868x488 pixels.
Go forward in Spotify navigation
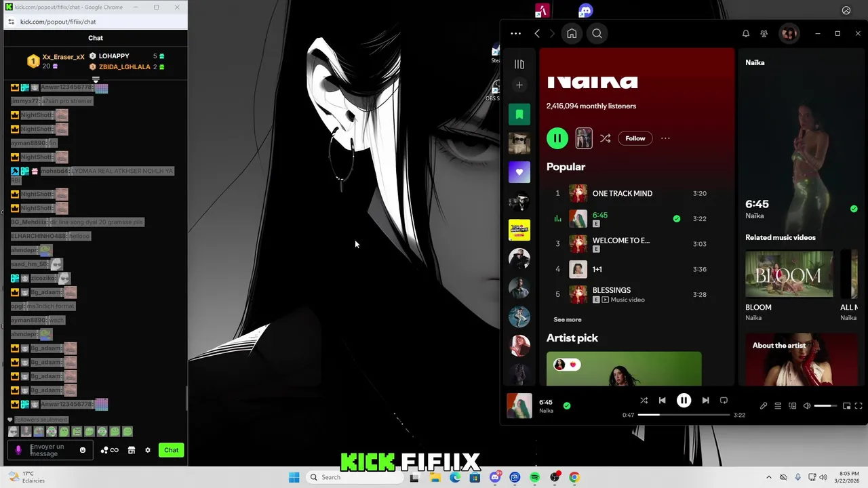[x=552, y=33]
